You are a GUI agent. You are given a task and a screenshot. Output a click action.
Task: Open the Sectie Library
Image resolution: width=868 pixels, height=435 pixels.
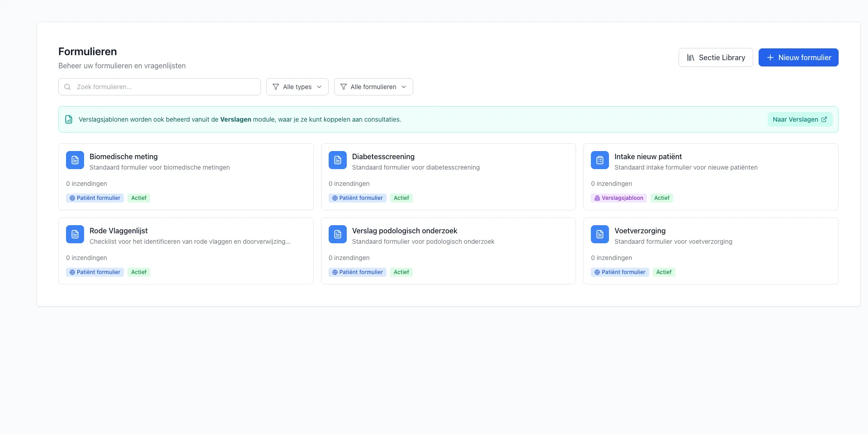[716, 57]
